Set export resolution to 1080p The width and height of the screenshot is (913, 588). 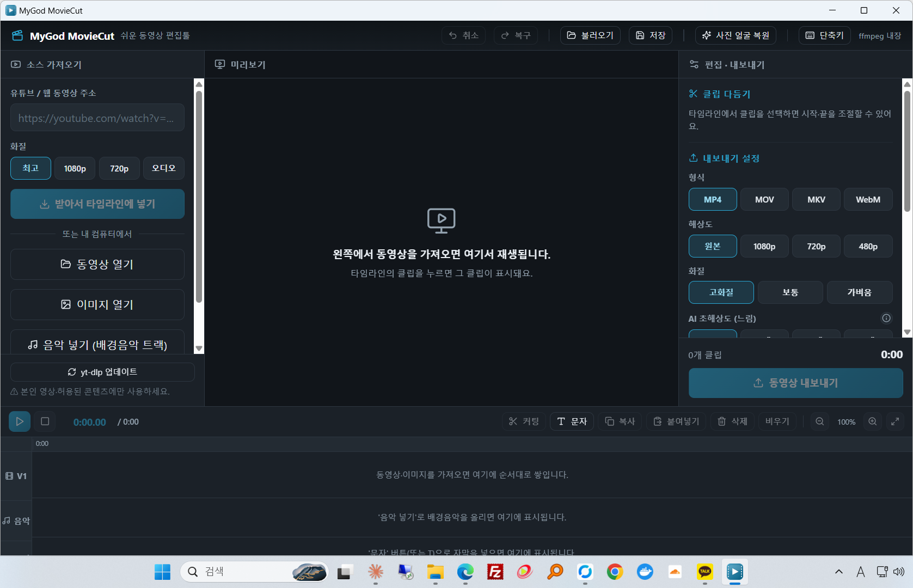coord(764,246)
